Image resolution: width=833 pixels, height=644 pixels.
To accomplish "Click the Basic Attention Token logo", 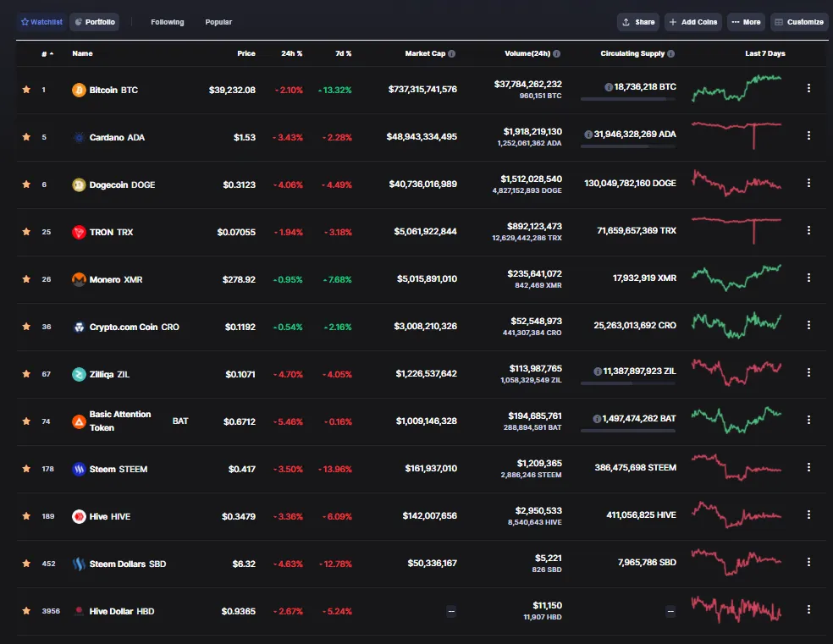I will 79,421.
